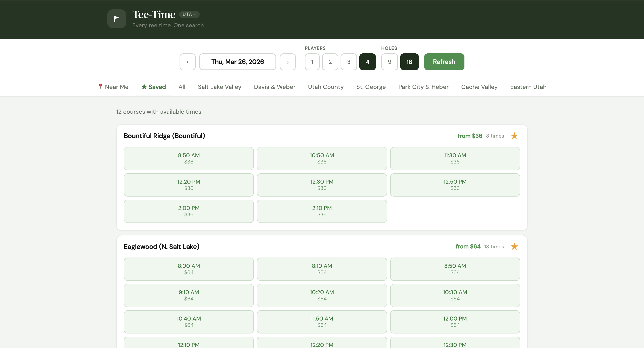Open the St. George region tab
Image resolution: width=644 pixels, height=348 pixels.
[371, 87]
